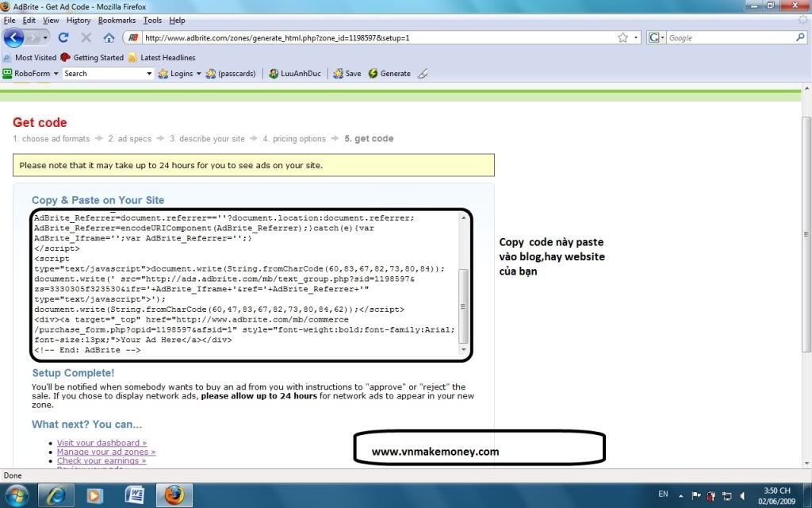
Task: Click the RoboForm Save button
Action: tap(347, 74)
